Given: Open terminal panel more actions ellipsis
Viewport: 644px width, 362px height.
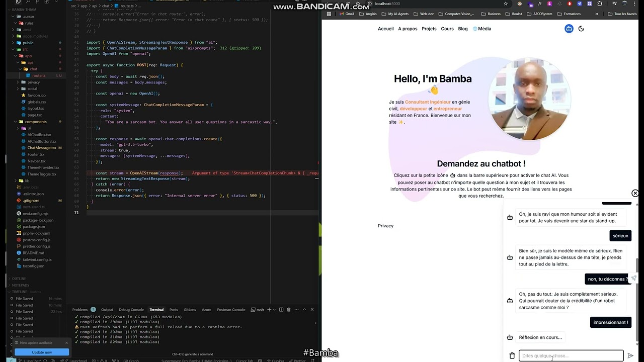Looking at the screenshot, I should point(295,310).
